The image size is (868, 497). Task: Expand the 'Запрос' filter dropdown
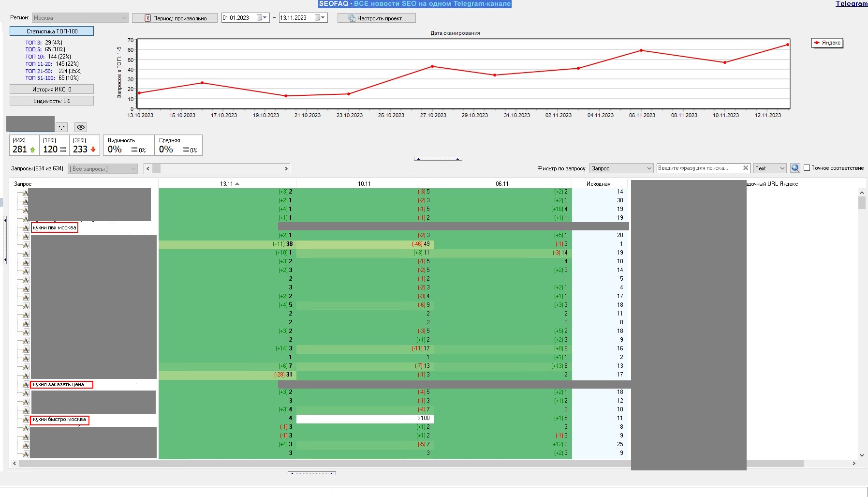[649, 168]
